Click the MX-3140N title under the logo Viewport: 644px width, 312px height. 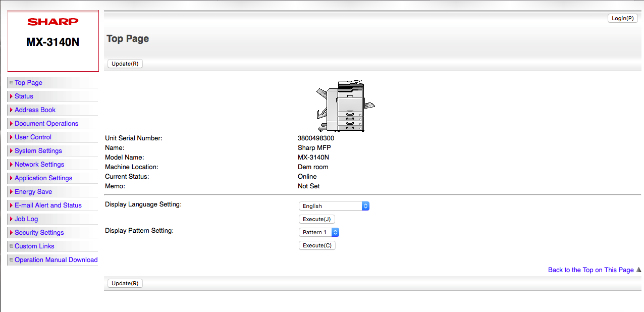(53, 42)
